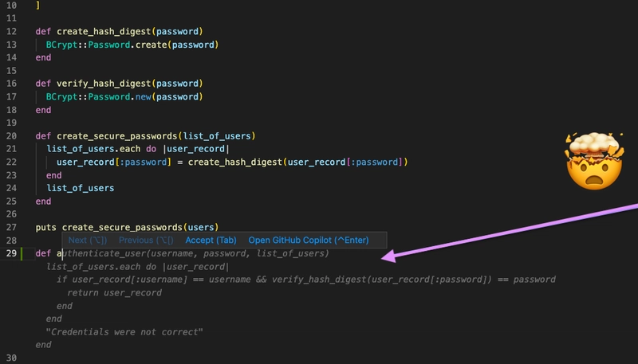Click line number 12 in gutter
The height and width of the screenshot is (364, 638).
point(11,32)
